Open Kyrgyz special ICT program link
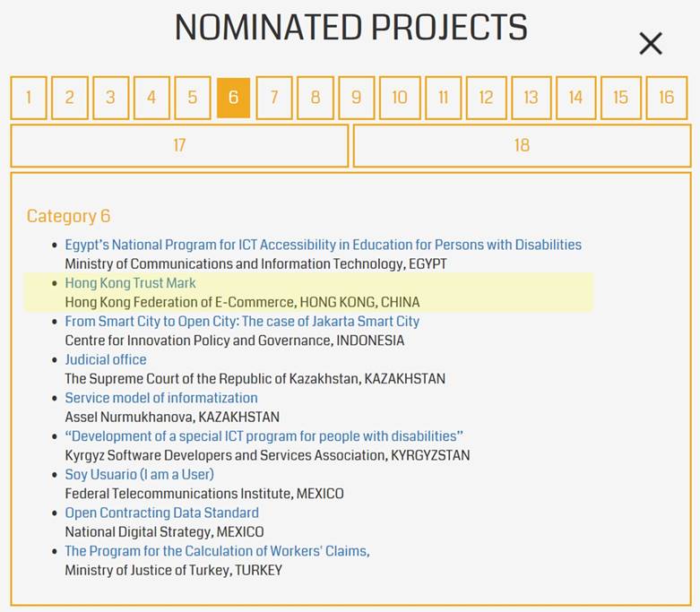The image size is (700, 612). 264,436
